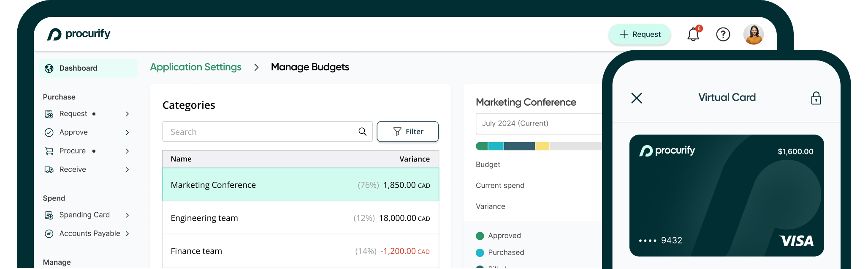Open the notifications bell
Screen dimensions: 868x269
(x=693, y=34)
